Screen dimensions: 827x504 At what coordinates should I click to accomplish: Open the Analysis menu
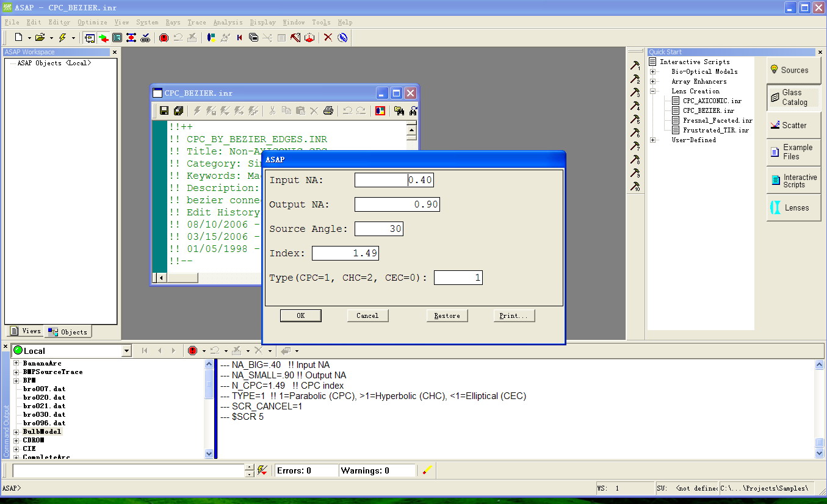click(x=228, y=23)
